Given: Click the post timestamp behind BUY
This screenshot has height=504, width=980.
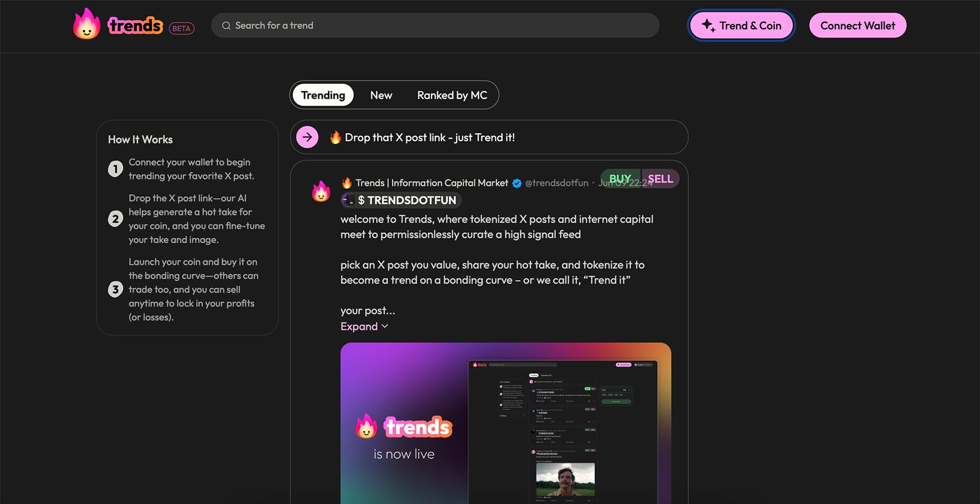Looking at the screenshot, I should [625, 183].
